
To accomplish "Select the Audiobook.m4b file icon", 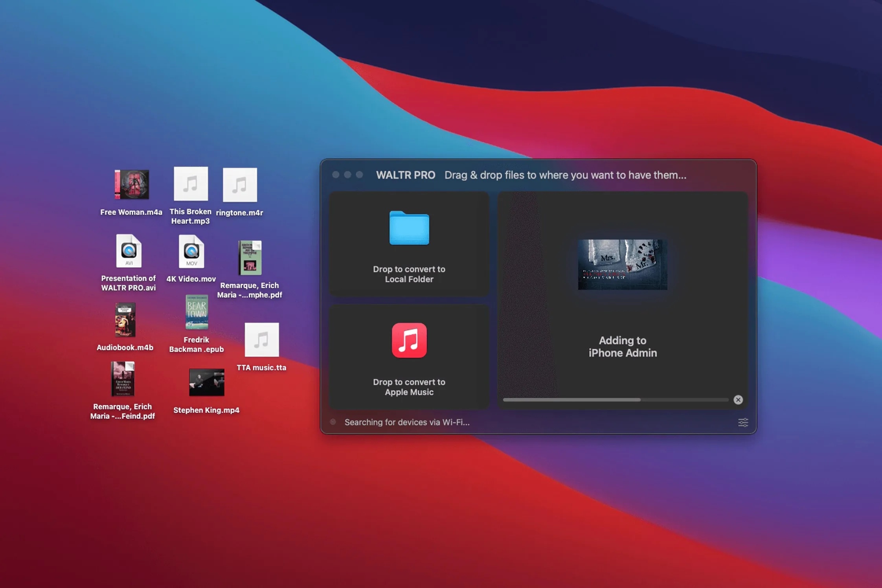I will pyautogui.click(x=125, y=320).
